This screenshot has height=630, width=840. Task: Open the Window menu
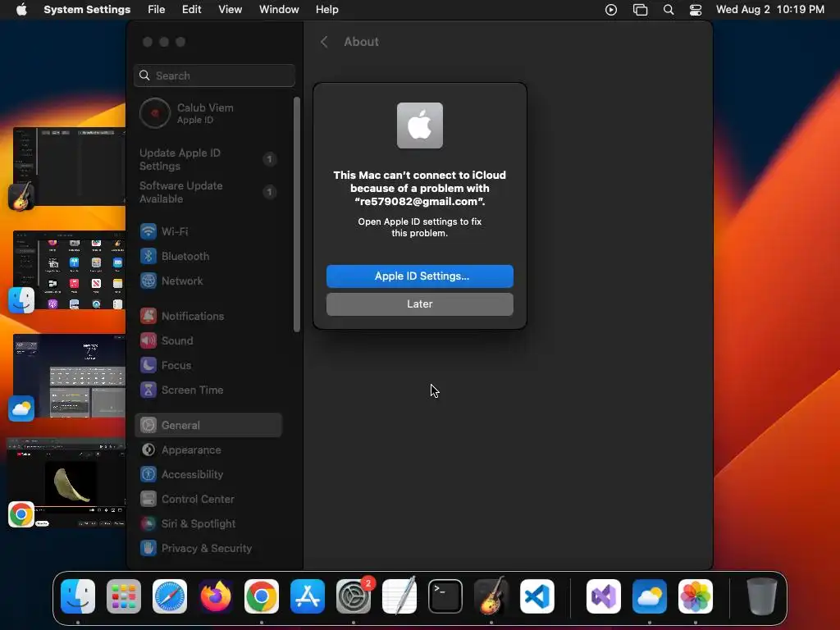tap(279, 10)
